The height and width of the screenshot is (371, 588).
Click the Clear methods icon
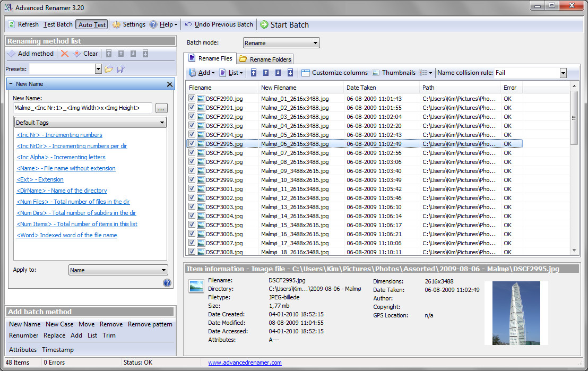(76, 54)
